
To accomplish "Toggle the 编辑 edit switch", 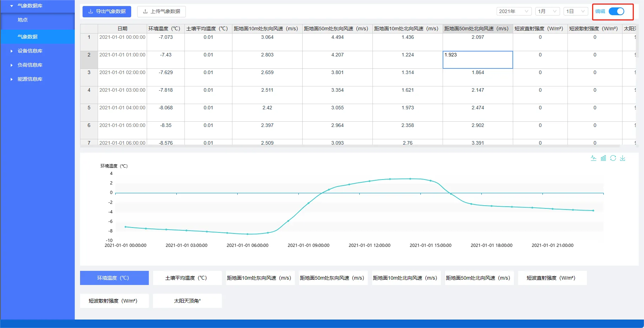I will tap(616, 11).
